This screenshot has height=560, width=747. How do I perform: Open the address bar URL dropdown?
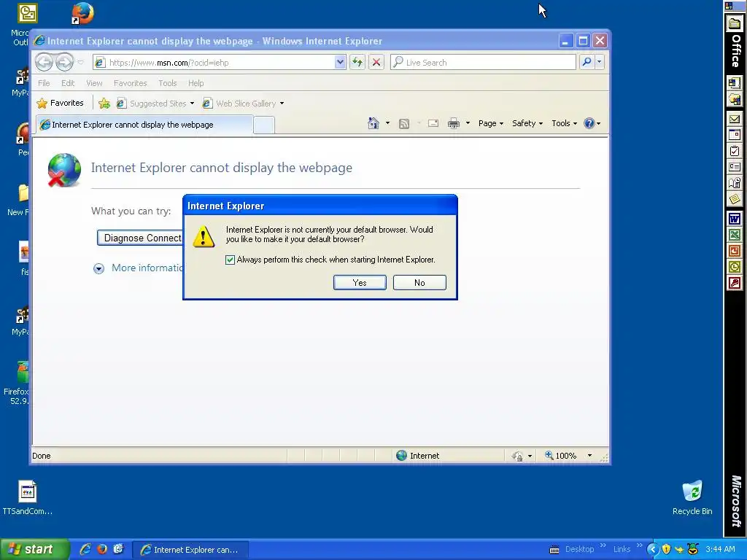[x=340, y=62]
